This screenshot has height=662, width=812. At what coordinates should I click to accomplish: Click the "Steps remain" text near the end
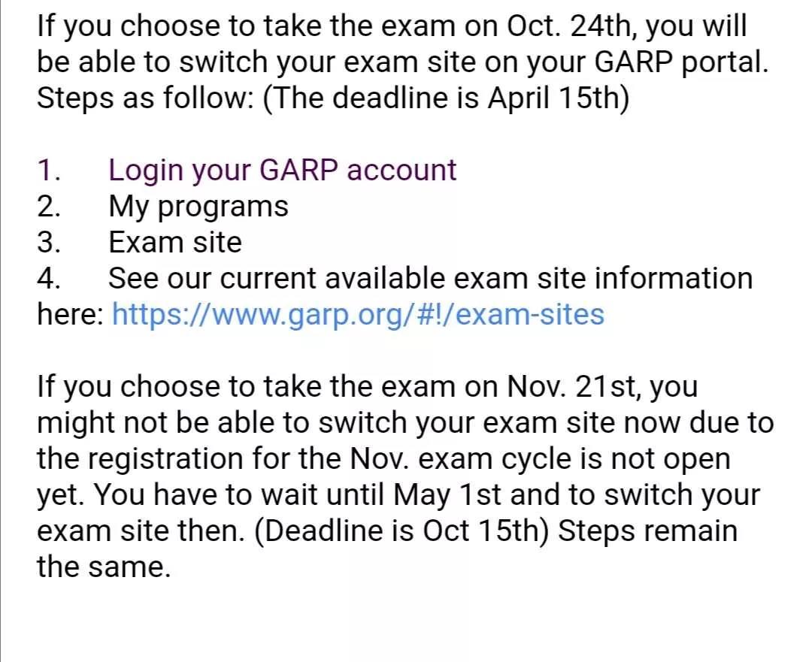(647, 531)
